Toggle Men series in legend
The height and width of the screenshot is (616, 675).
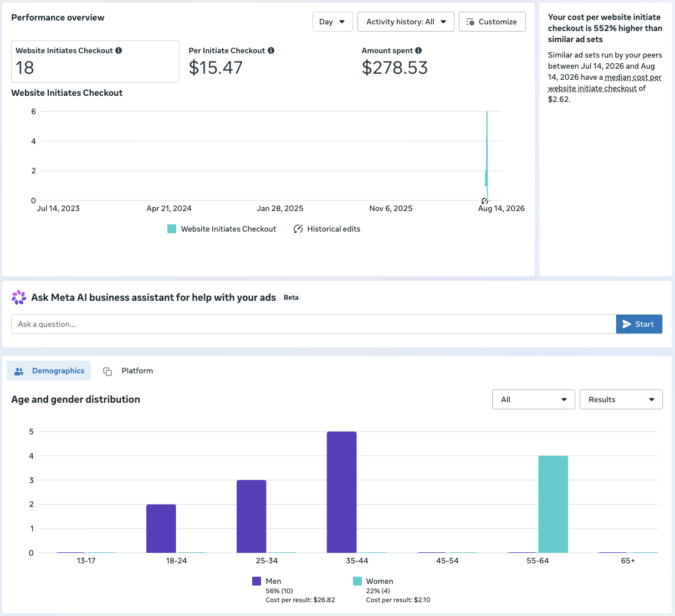click(x=257, y=581)
